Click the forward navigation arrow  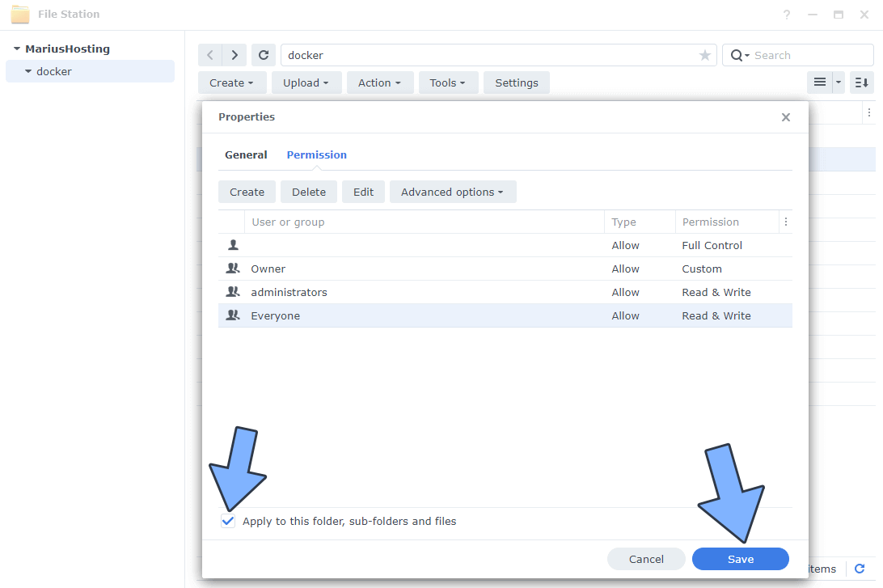tap(234, 55)
